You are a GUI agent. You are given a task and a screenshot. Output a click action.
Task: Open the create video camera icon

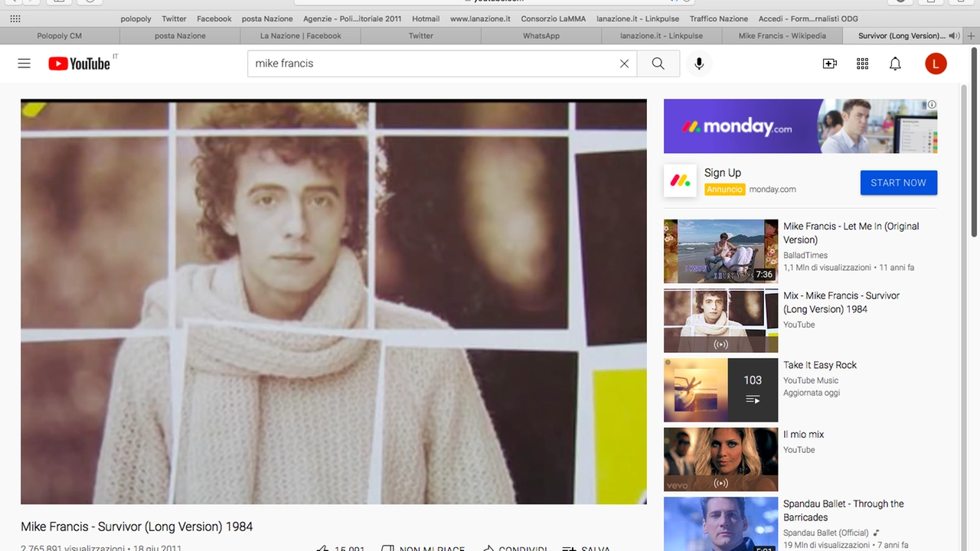tap(830, 64)
